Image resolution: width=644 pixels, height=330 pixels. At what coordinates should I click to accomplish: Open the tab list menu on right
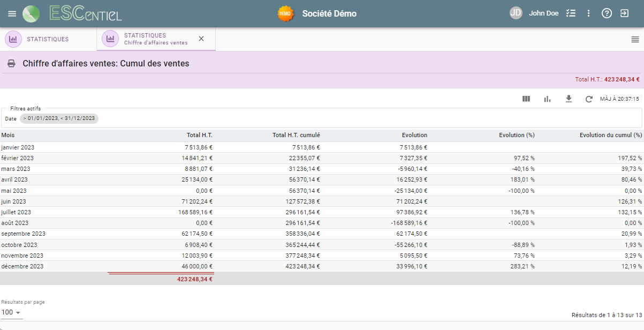635,39
